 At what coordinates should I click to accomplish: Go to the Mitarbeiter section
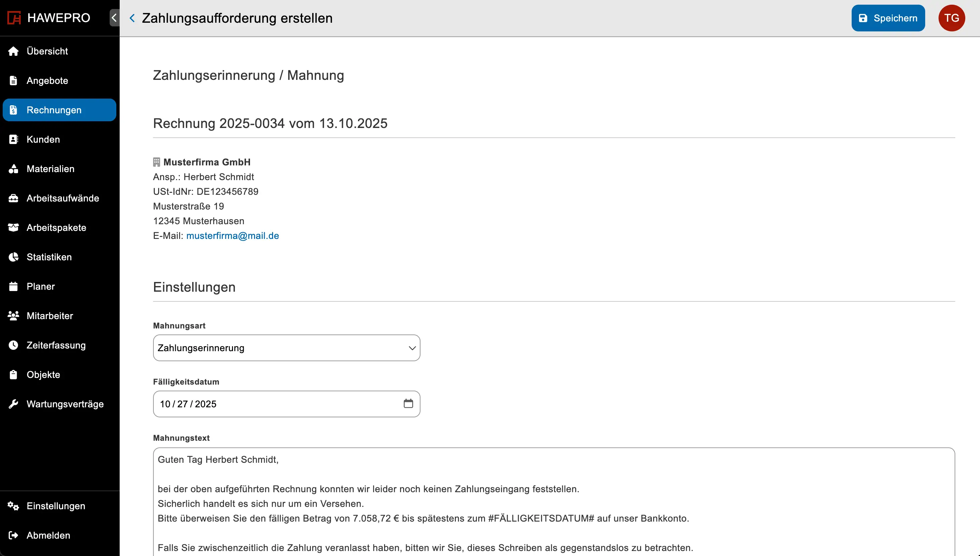coord(50,316)
